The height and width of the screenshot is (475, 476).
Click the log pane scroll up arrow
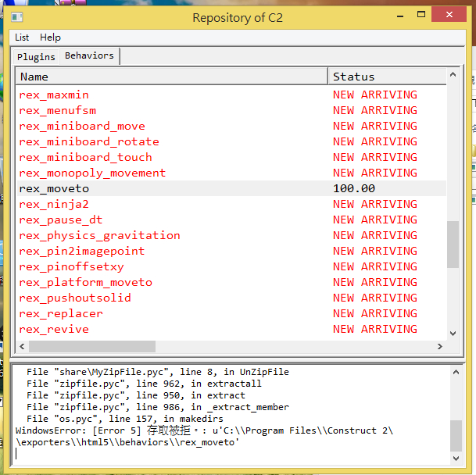(x=456, y=372)
